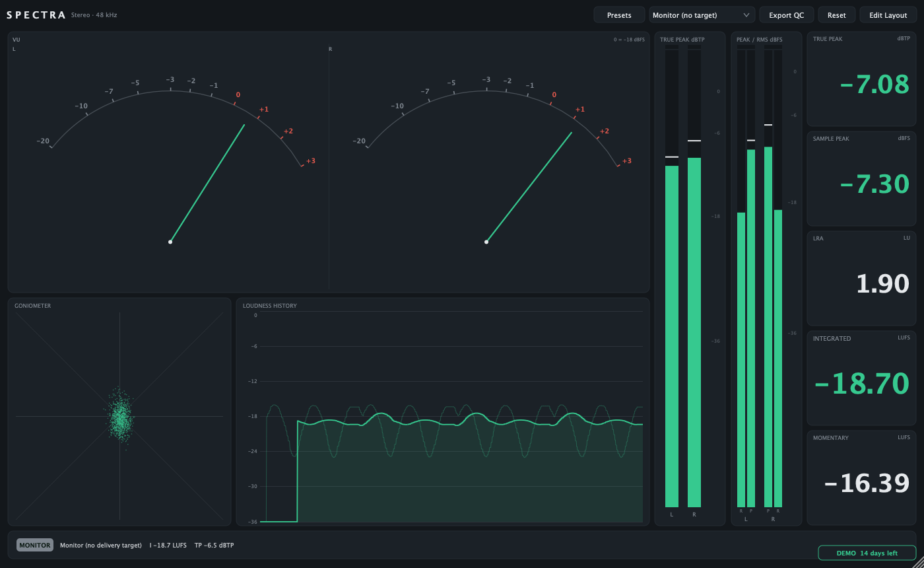The image size is (924, 568).
Task: Click the right VU meter needle pivot
Action: [486, 242]
